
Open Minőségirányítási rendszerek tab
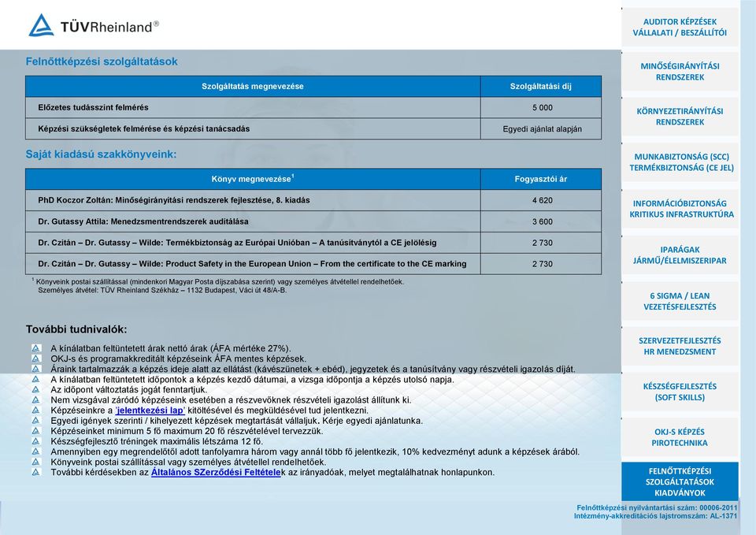click(x=680, y=72)
